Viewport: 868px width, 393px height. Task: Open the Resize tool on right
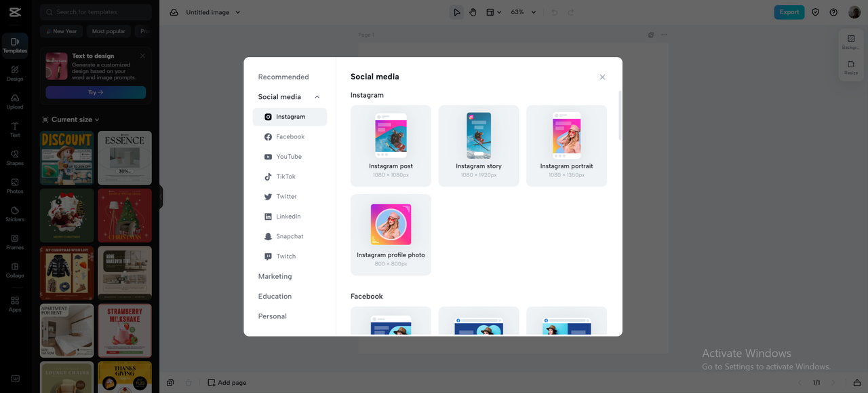pyautogui.click(x=851, y=67)
